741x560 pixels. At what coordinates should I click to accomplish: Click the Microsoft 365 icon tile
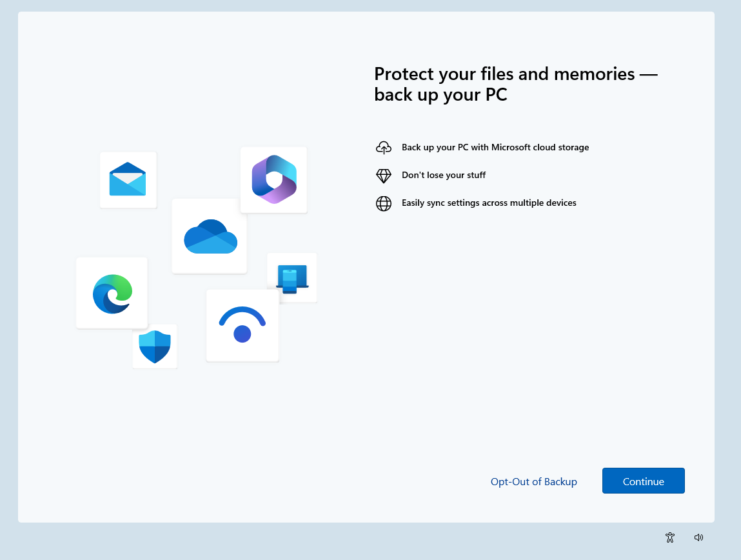273,179
